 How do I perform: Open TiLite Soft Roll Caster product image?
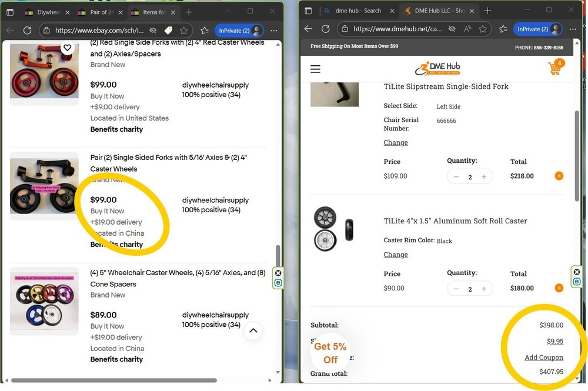(x=333, y=229)
